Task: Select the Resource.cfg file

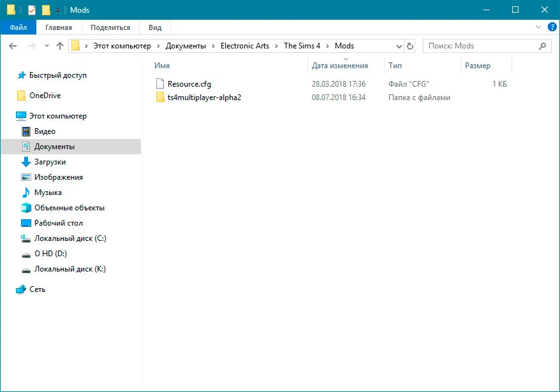Action: (189, 84)
